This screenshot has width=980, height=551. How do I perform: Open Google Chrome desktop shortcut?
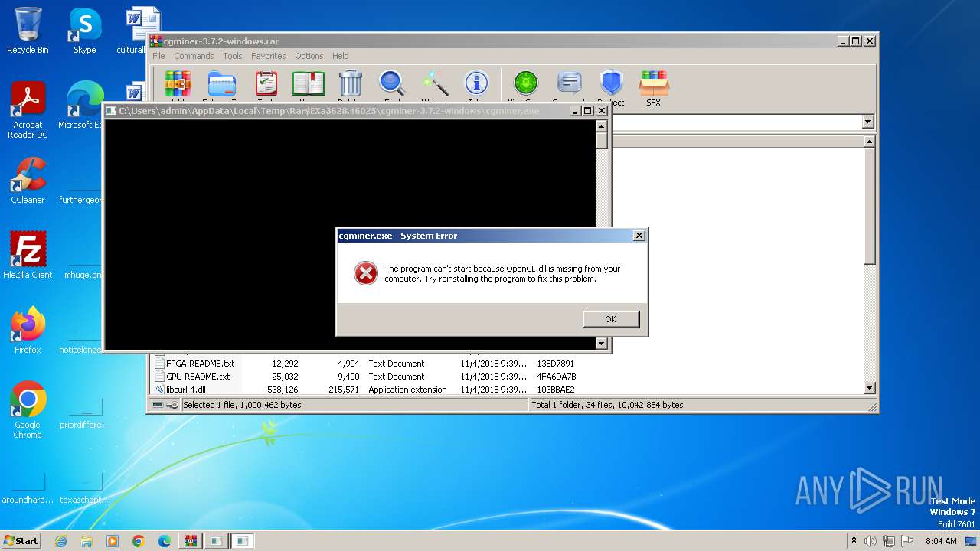click(x=28, y=410)
